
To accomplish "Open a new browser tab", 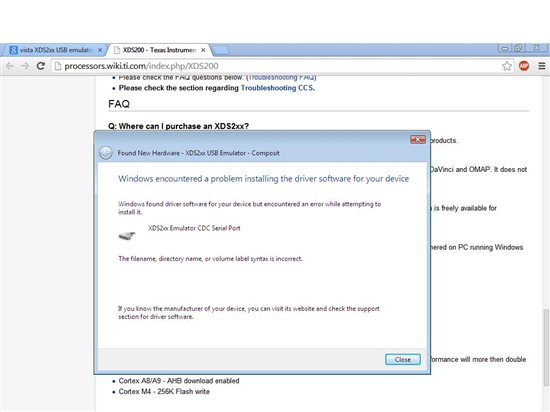I will point(221,51).
